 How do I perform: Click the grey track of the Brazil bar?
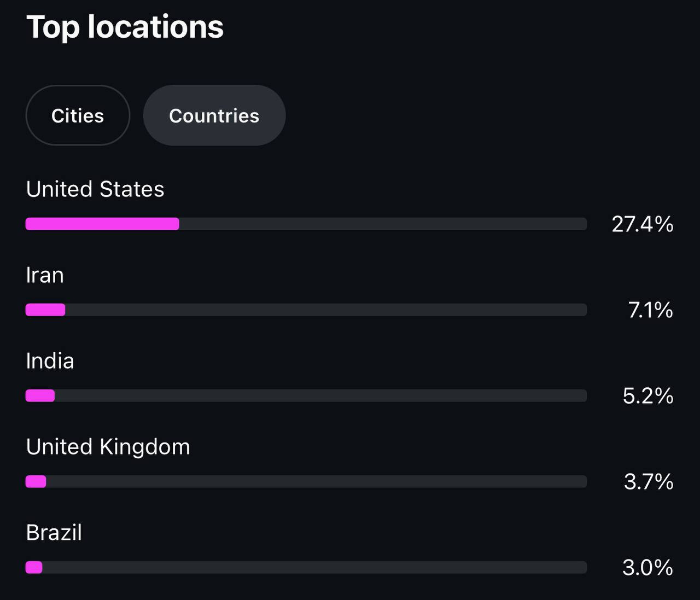click(x=314, y=567)
